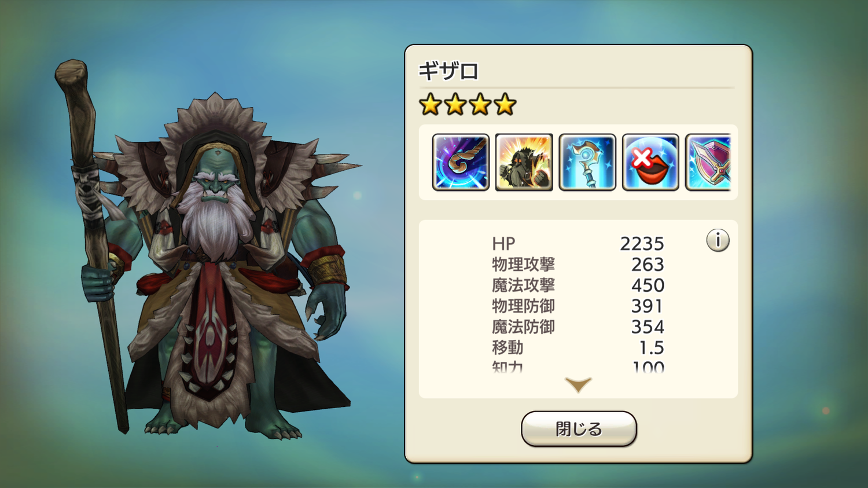The height and width of the screenshot is (488, 868).
Task: Click the fourth gold rarity star
Action: click(505, 105)
